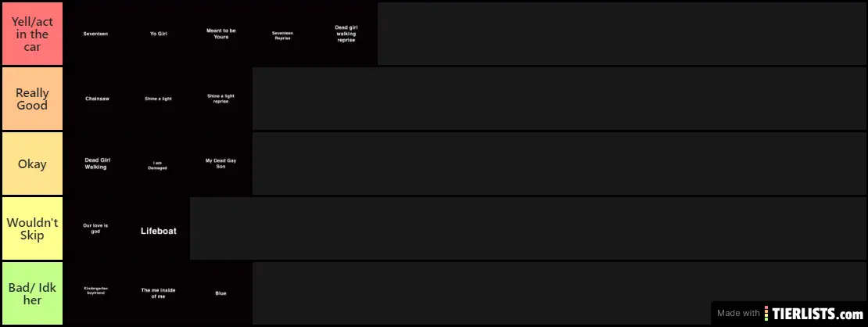Image resolution: width=868 pixels, height=327 pixels.
Task: Select the 'I am Damaged' tile
Action: pyautogui.click(x=158, y=164)
